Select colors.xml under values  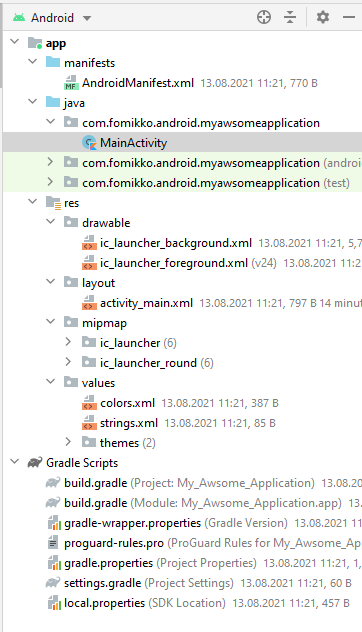click(127, 403)
